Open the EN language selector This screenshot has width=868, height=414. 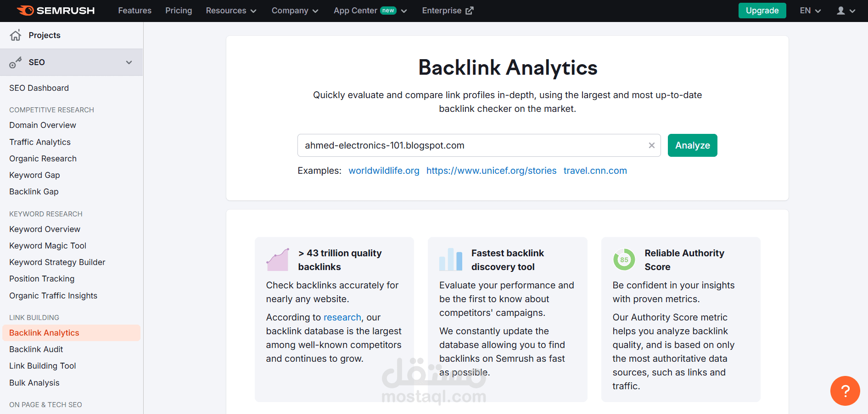click(x=810, y=11)
